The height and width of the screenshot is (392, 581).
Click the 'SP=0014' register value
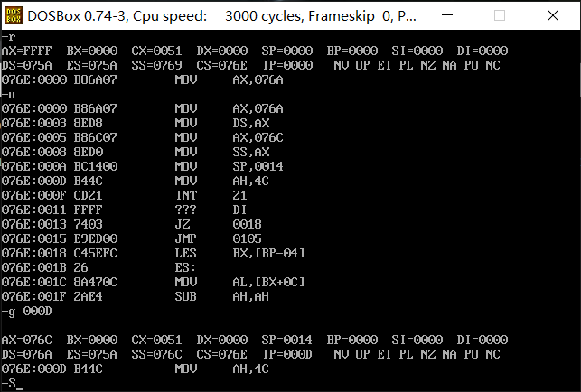tap(286, 340)
